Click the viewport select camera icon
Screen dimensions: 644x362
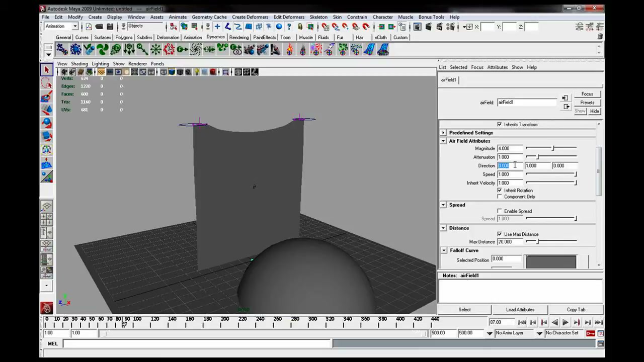coord(64,72)
